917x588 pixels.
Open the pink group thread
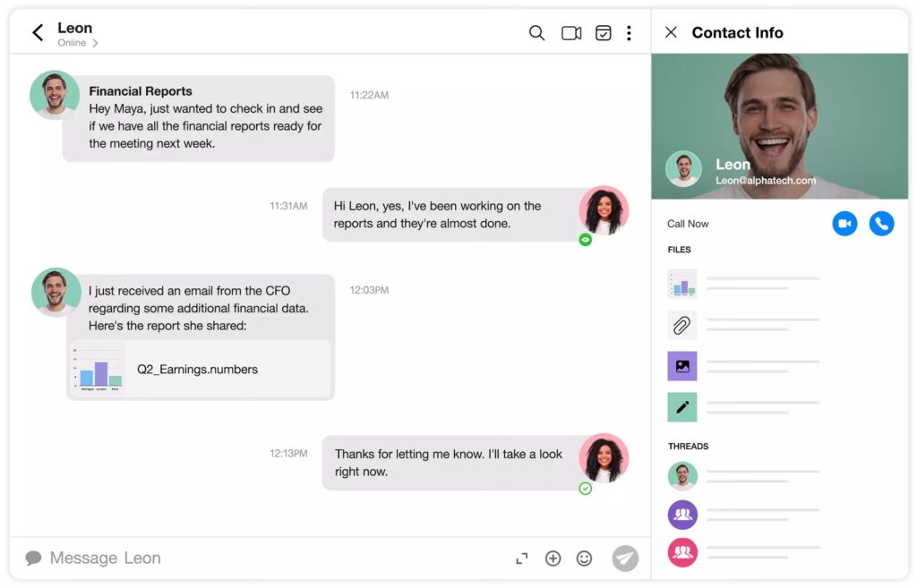point(682,552)
